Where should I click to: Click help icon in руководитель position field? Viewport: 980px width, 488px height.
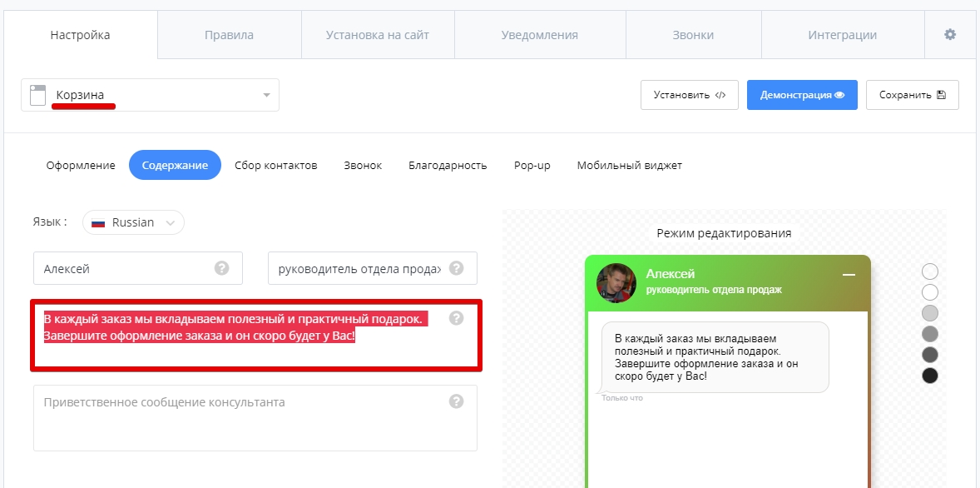(456, 268)
